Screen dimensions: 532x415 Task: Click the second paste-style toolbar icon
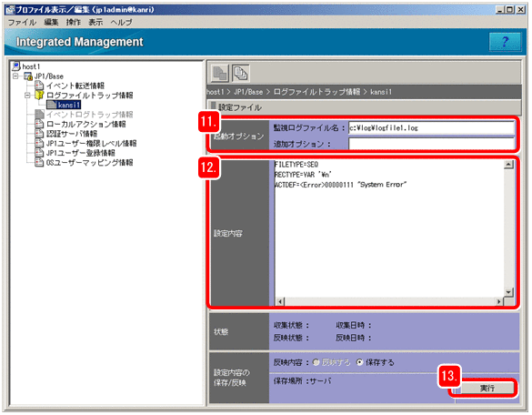tap(241, 74)
